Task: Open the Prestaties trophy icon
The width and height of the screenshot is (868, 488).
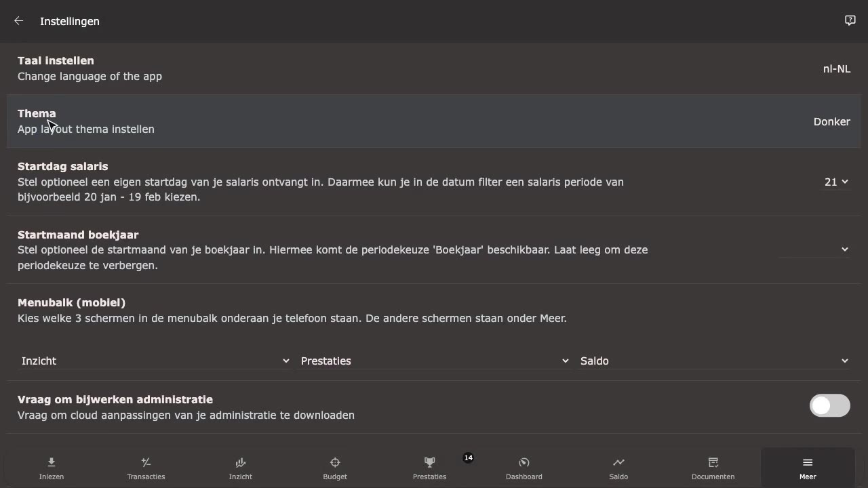Action: click(429, 462)
